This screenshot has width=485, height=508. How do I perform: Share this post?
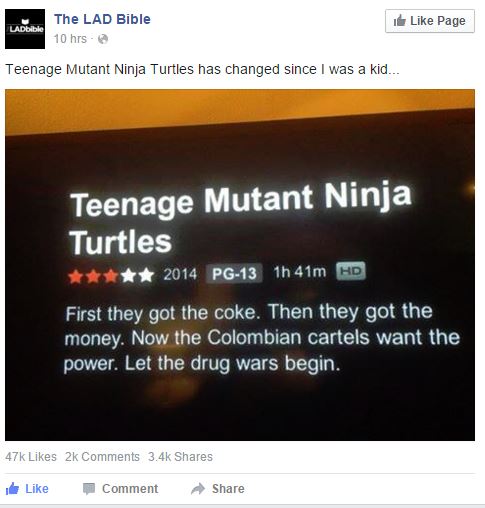click(x=218, y=489)
